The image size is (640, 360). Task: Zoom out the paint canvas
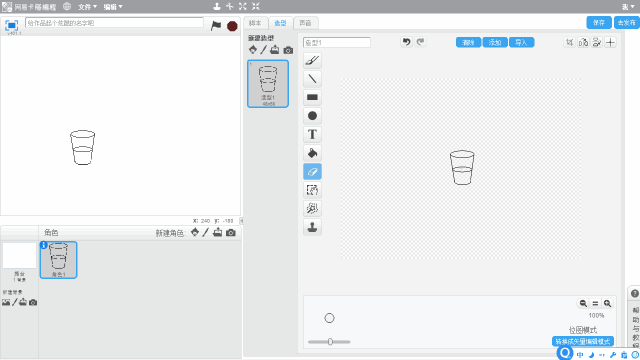click(x=583, y=303)
